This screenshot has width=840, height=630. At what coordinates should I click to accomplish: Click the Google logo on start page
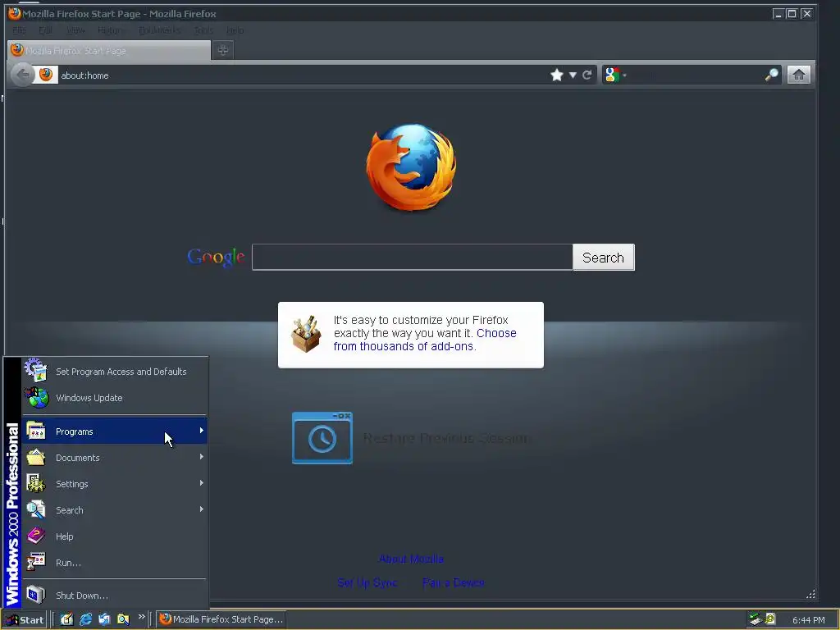click(216, 258)
